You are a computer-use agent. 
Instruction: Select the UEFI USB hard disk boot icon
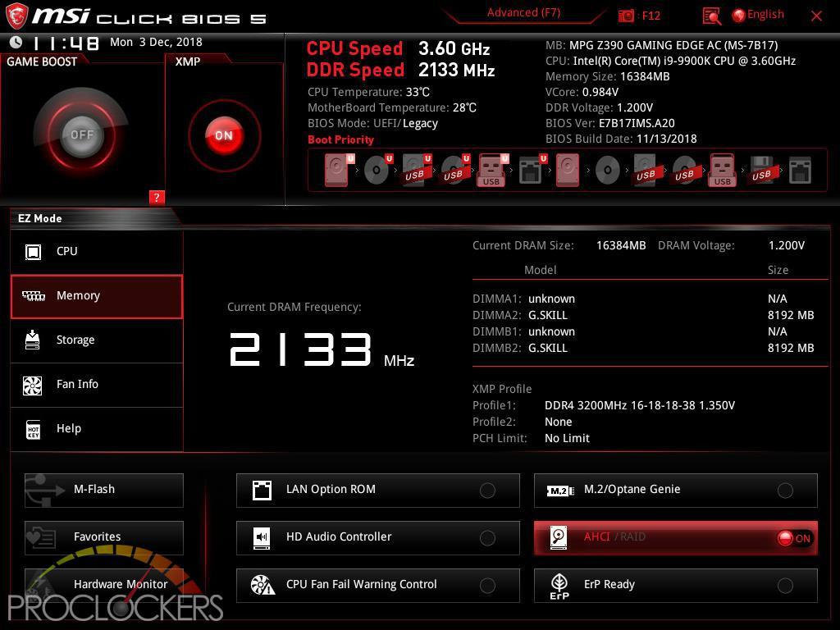tap(416, 170)
